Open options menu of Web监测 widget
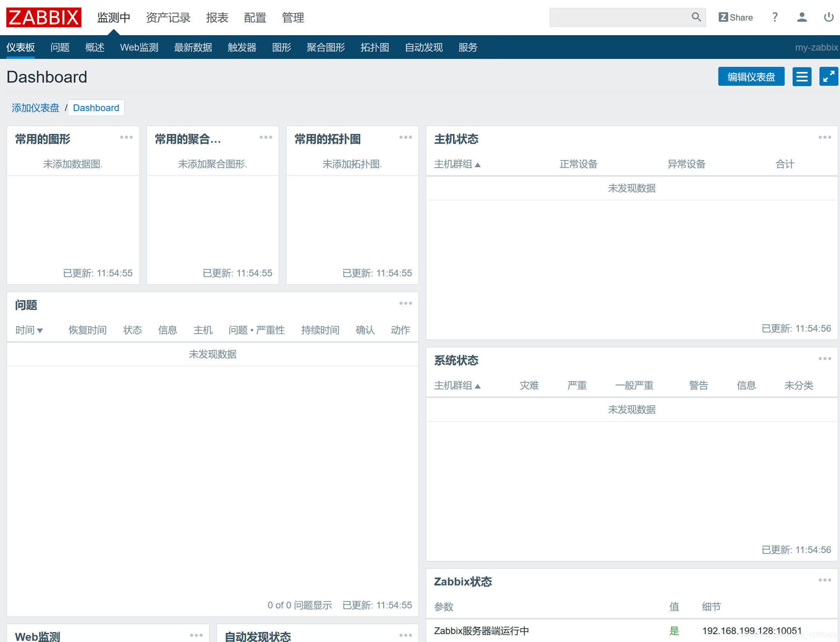The width and height of the screenshot is (840, 642). pos(196,635)
